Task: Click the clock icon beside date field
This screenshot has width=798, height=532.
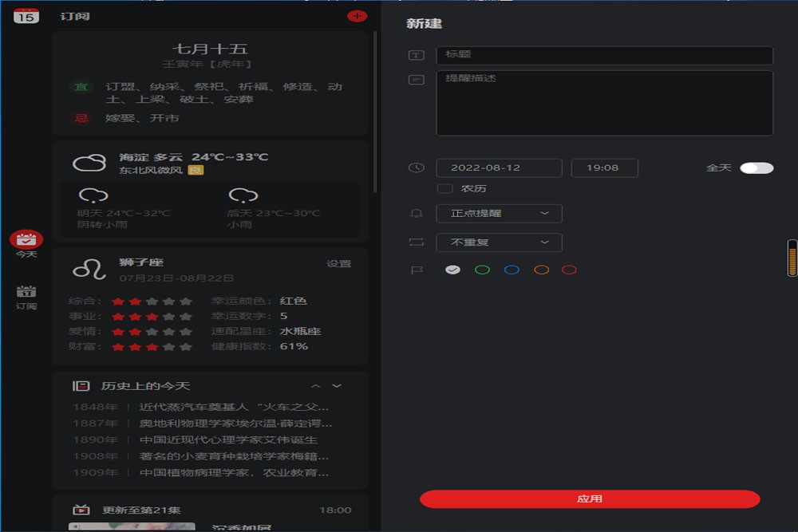Action: tap(417, 167)
